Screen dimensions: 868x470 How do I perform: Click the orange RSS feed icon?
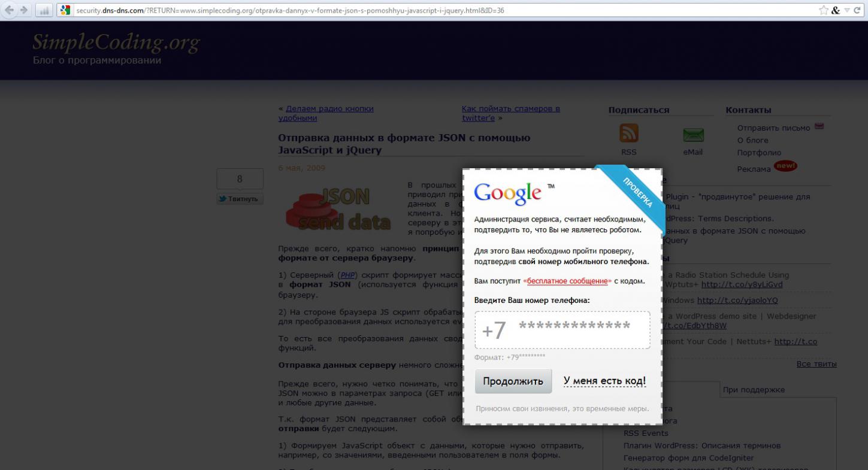(628, 133)
